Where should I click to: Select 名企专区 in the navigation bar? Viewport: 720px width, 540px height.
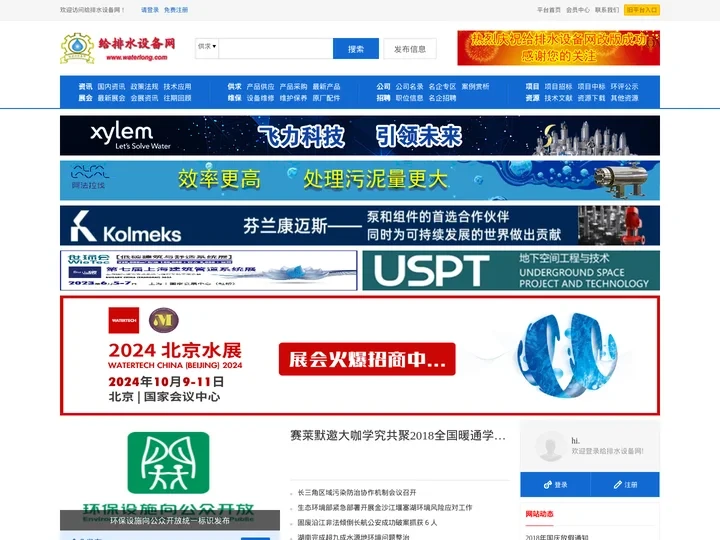tap(443, 86)
